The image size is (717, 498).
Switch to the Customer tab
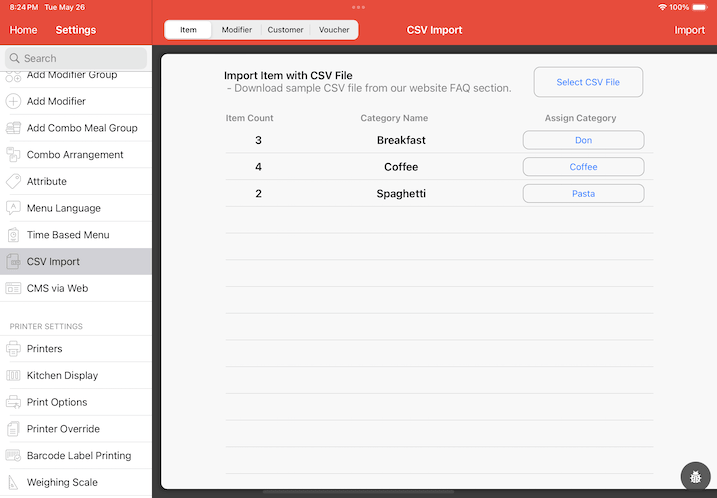pos(285,30)
